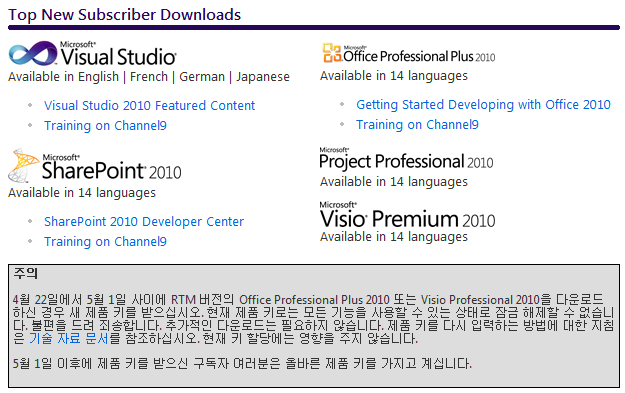This screenshot has height=393, width=625.
Task: Click the Project Professional 2010 logo
Action: [406, 159]
